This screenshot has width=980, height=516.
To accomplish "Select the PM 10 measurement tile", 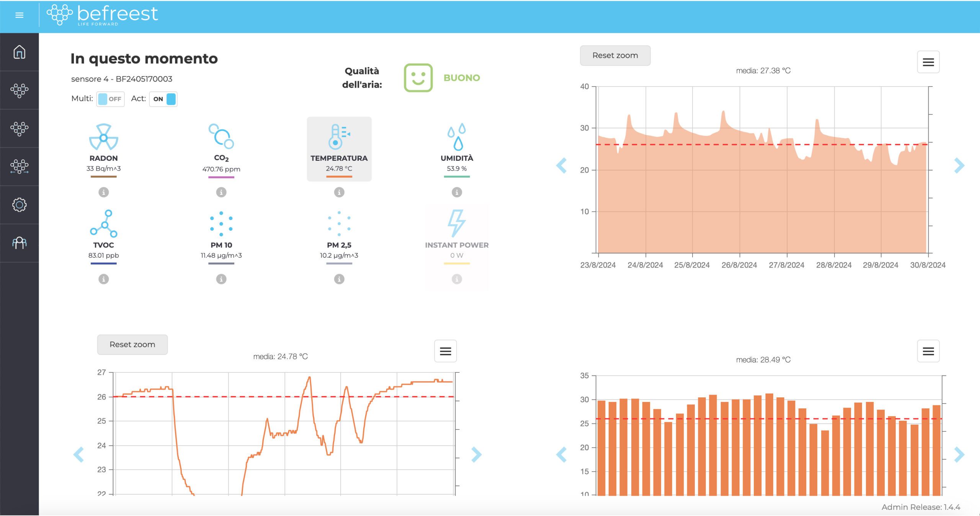I will [221, 236].
